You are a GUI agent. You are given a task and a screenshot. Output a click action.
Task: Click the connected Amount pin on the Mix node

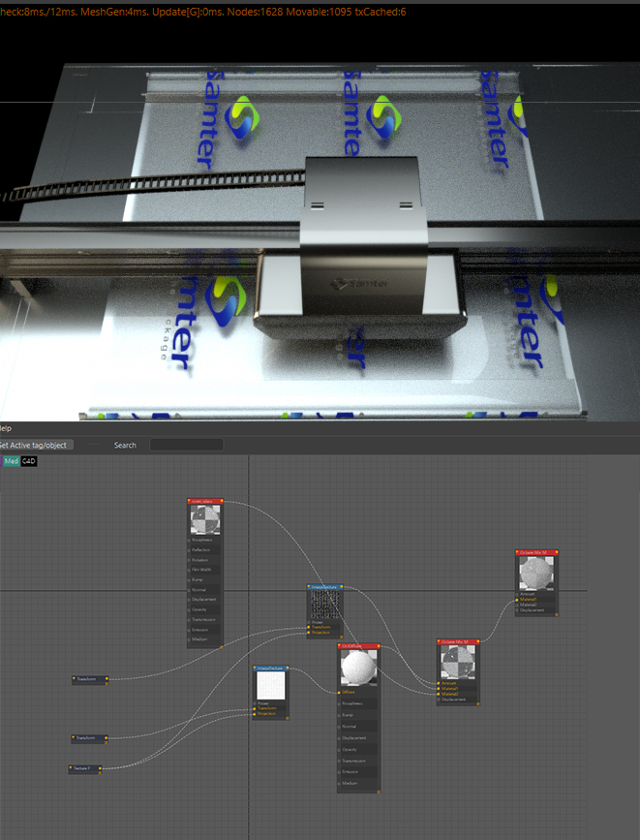tap(439, 684)
